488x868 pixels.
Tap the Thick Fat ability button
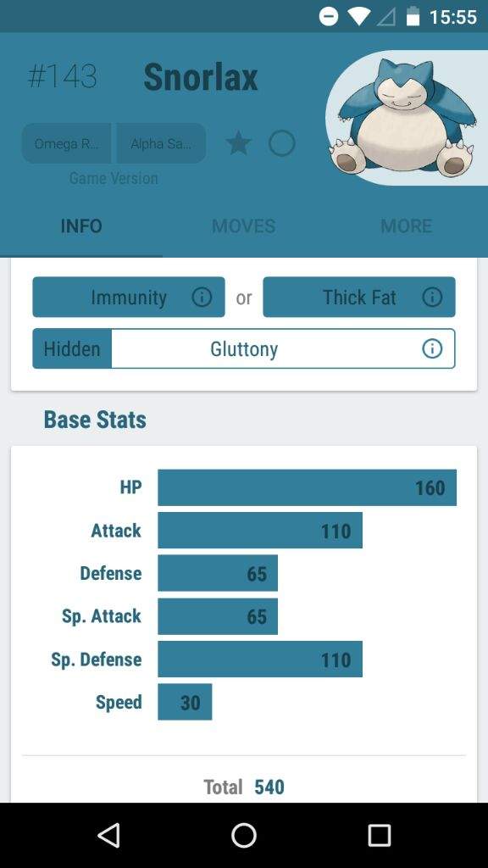pos(359,298)
